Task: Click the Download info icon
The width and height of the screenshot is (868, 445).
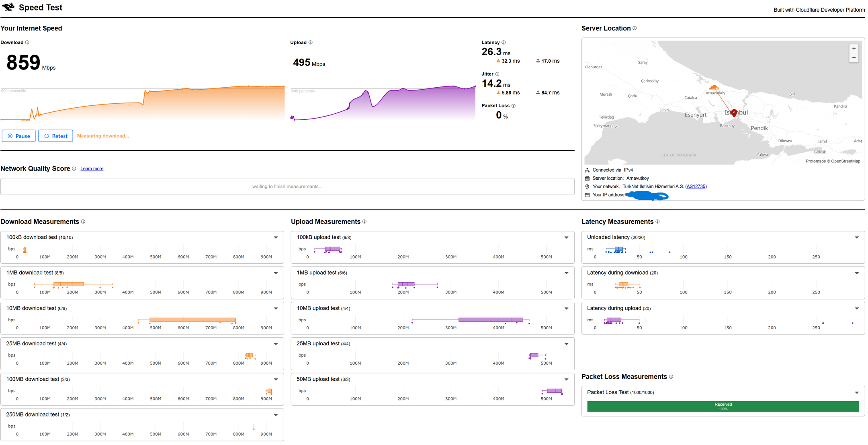Action: tap(27, 43)
